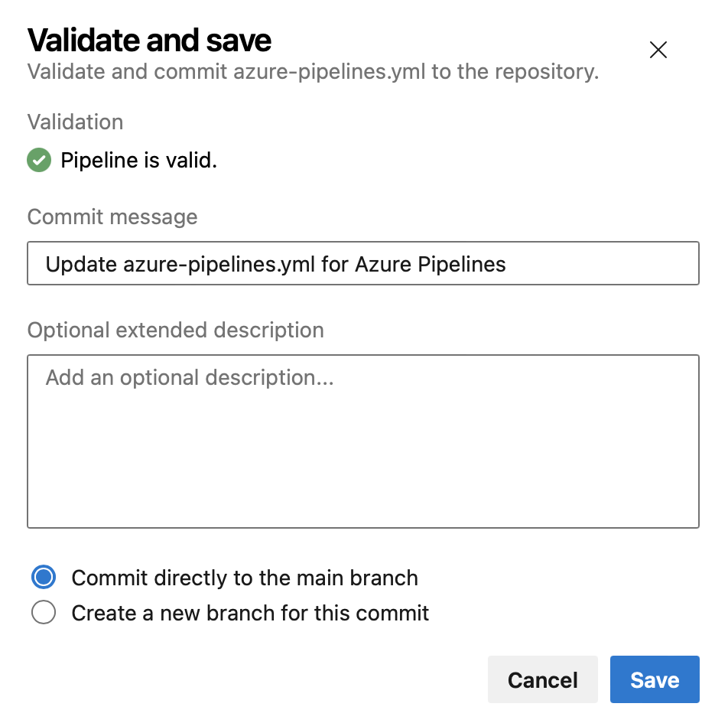Focus the Commit message input field
The height and width of the screenshot is (723, 728).
pyautogui.click(x=362, y=264)
